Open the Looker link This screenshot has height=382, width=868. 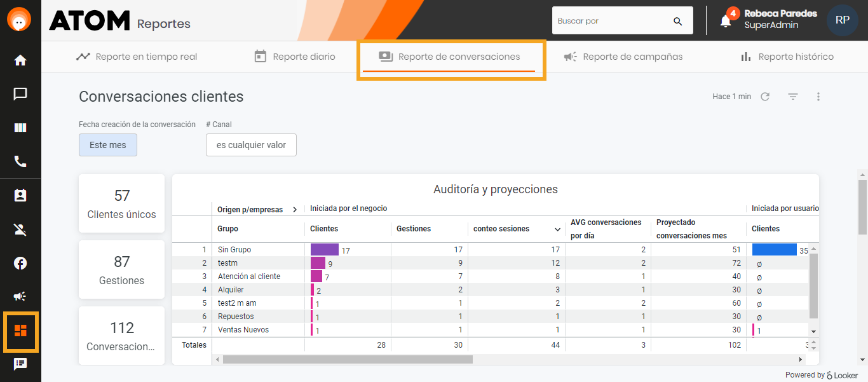[843, 375]
